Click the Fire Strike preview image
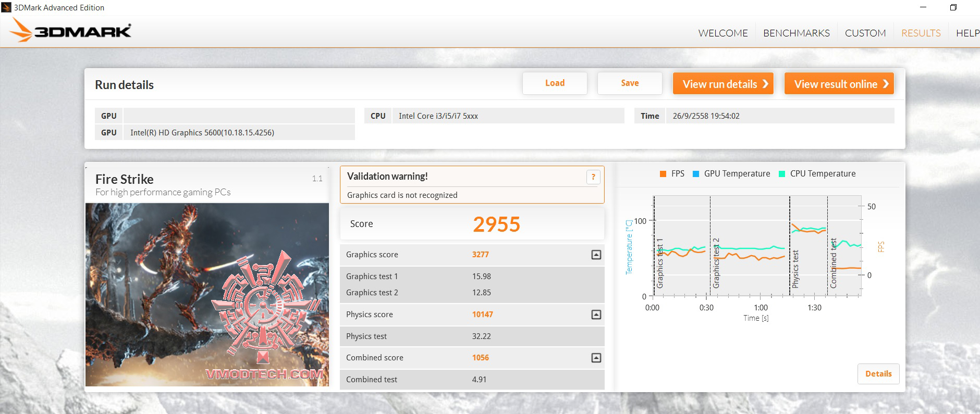The height and width of the screenshot is (414, 980). pos(207,295)
